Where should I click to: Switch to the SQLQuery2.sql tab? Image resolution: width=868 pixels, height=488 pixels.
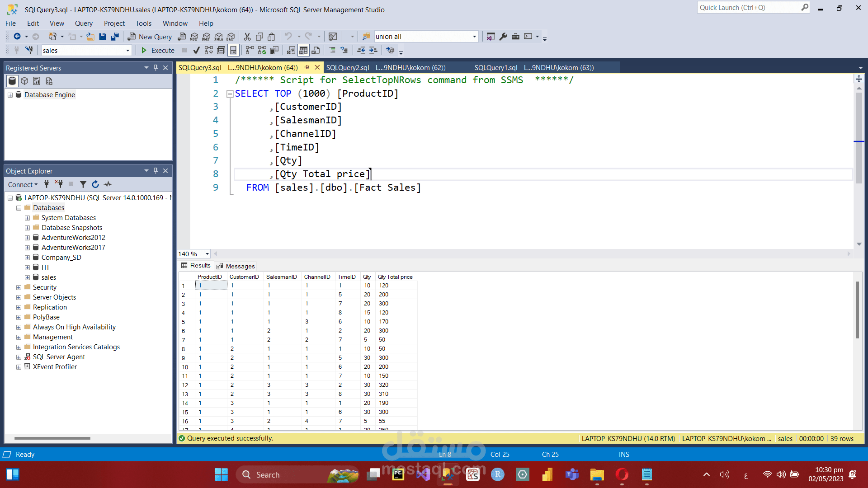coord(386,68)
